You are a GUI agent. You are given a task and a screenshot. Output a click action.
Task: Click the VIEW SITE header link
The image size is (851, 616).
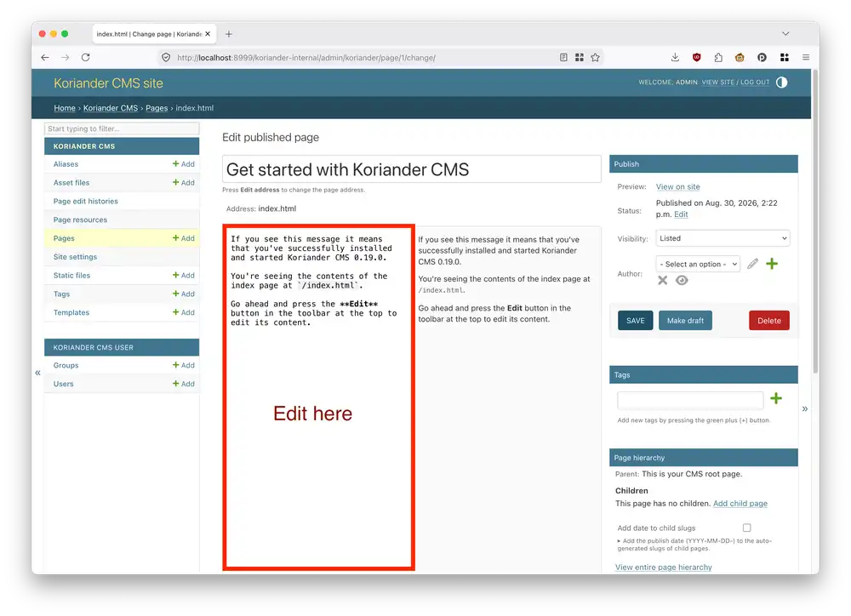click(x=718, y=83)
